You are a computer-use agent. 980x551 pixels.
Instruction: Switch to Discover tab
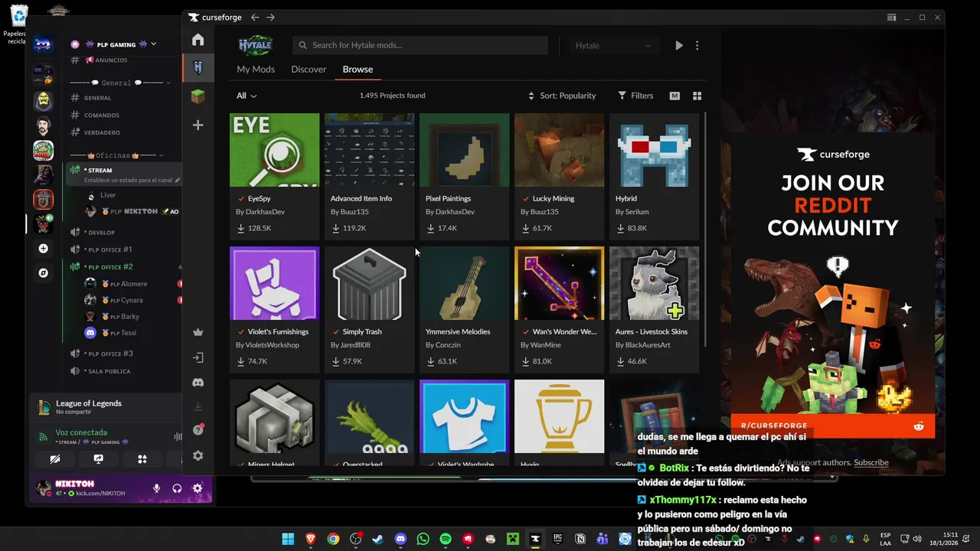click(x=309, y=69)
